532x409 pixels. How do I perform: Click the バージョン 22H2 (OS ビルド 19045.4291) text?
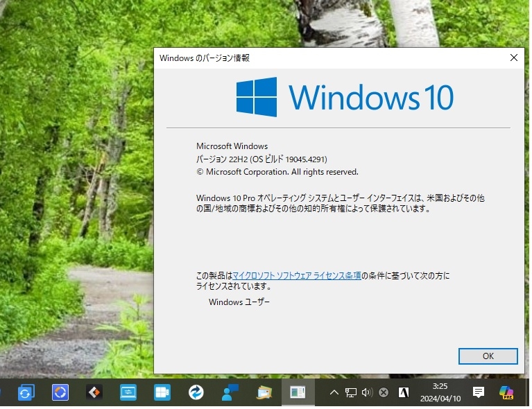pyautogui.click(x=261, y=159)
